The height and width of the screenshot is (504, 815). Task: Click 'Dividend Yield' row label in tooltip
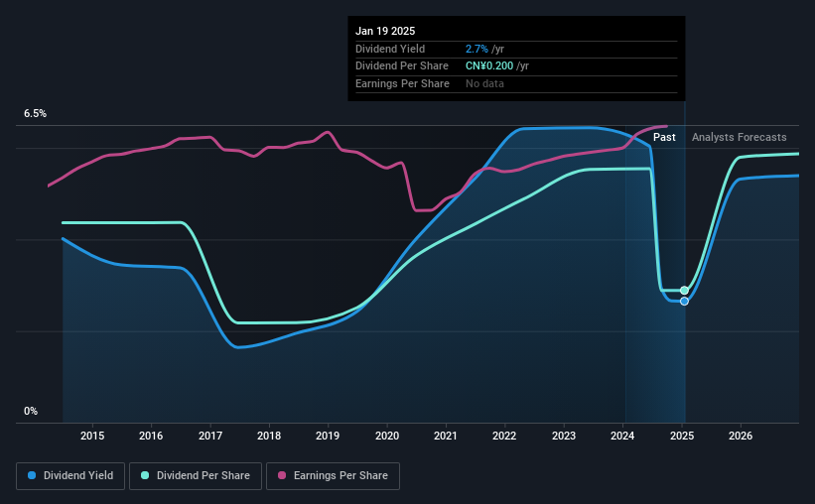pos(390,49)
